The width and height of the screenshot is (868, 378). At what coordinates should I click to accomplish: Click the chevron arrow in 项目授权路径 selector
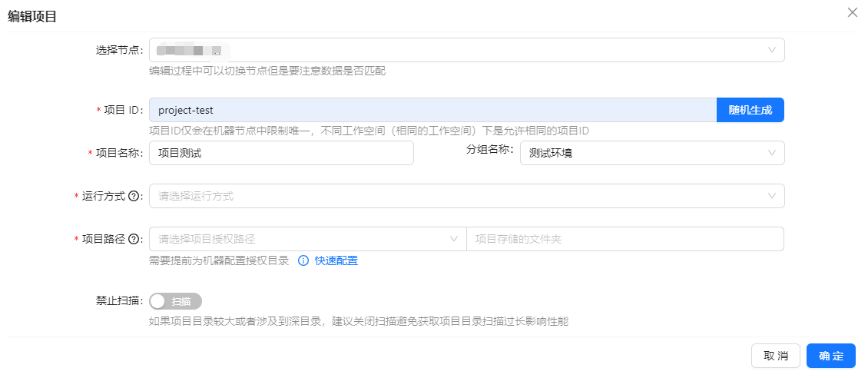click(454, 239)
